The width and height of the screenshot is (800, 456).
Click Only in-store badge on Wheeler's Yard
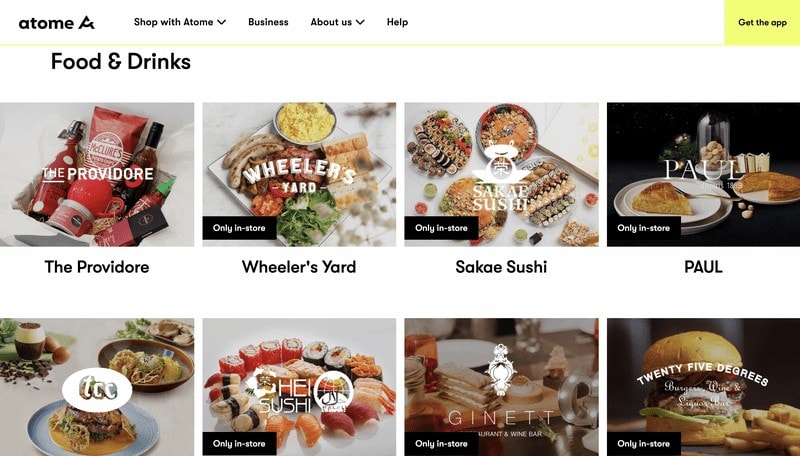(239, 228)
